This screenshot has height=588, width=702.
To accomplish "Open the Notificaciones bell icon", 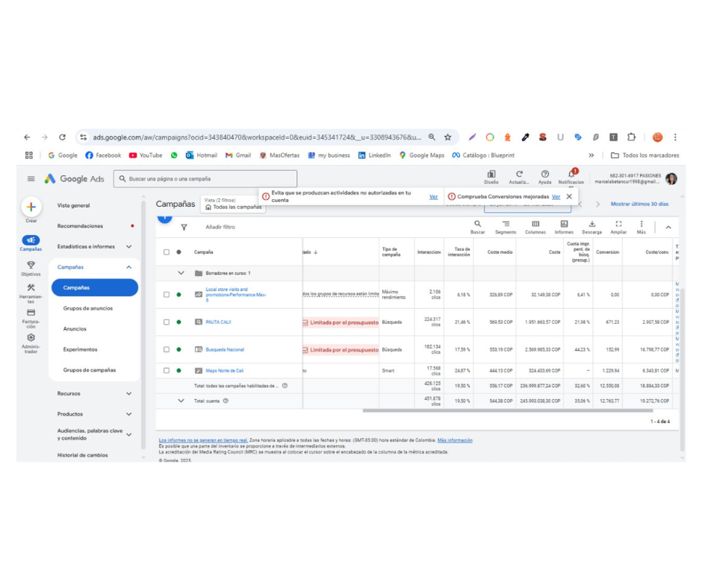I will pos(571,175).
